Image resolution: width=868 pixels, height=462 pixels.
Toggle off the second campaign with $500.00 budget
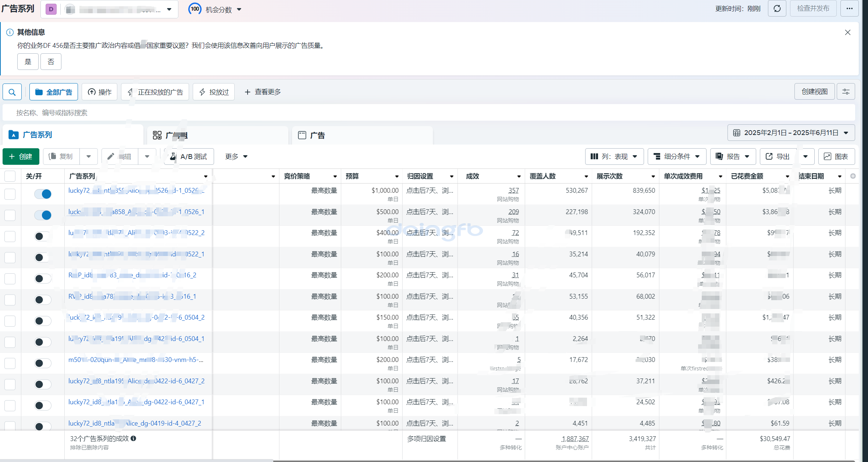click(43, 215)
